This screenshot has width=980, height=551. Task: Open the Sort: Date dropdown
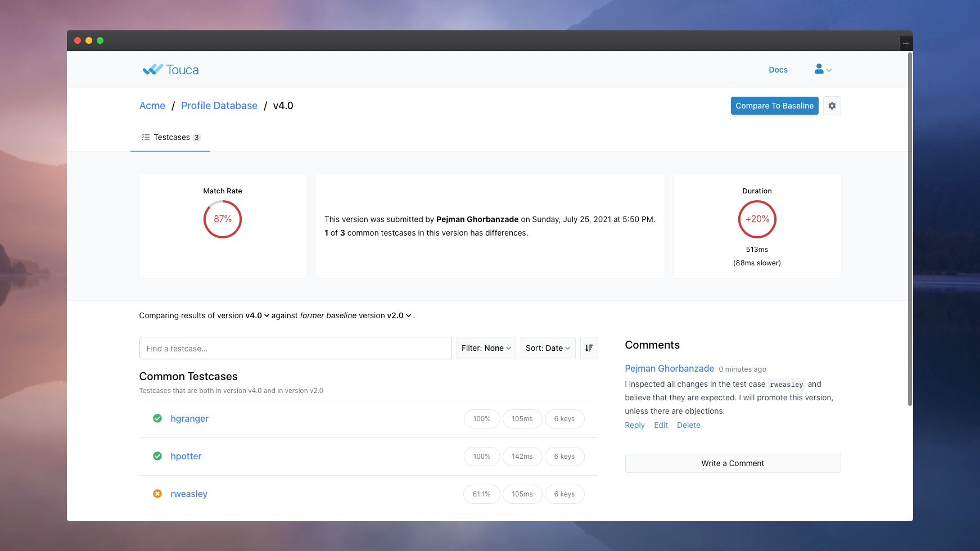548,348
